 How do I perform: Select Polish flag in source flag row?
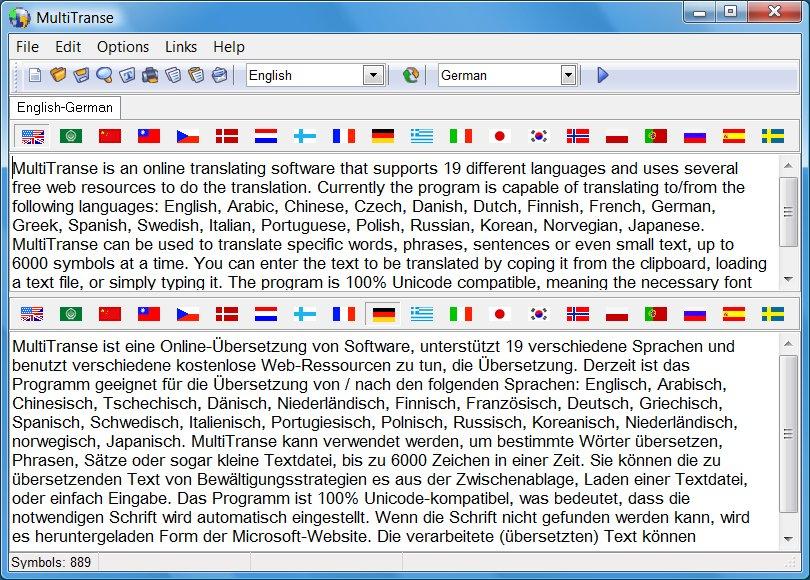[617, 136]
